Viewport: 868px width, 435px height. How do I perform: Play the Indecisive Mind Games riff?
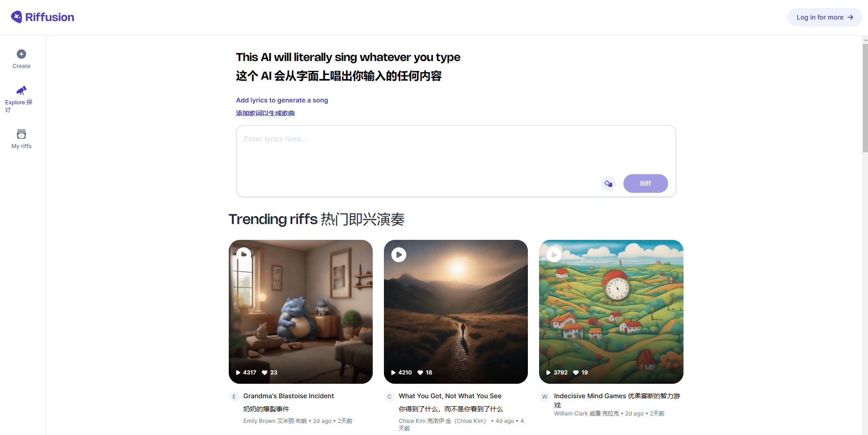tap(554, 254)
